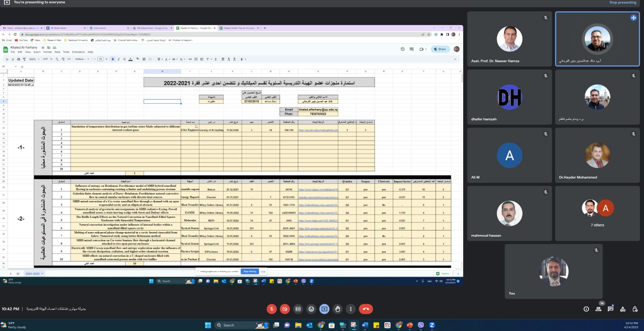Open the Name Box dropdown showing H7
The width and height of the screenshot is (644, 331).
16,66
